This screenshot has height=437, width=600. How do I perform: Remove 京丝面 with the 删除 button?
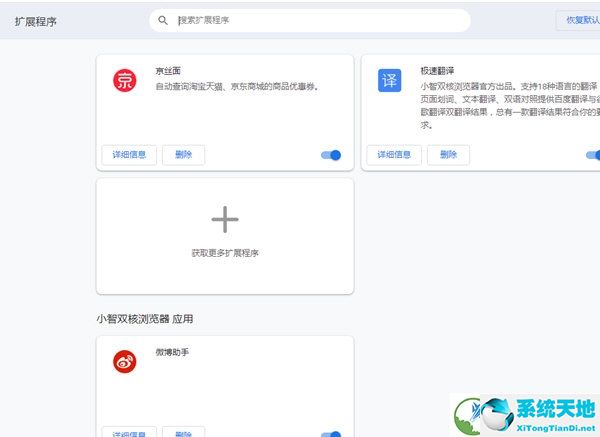(x=183, y=155)
